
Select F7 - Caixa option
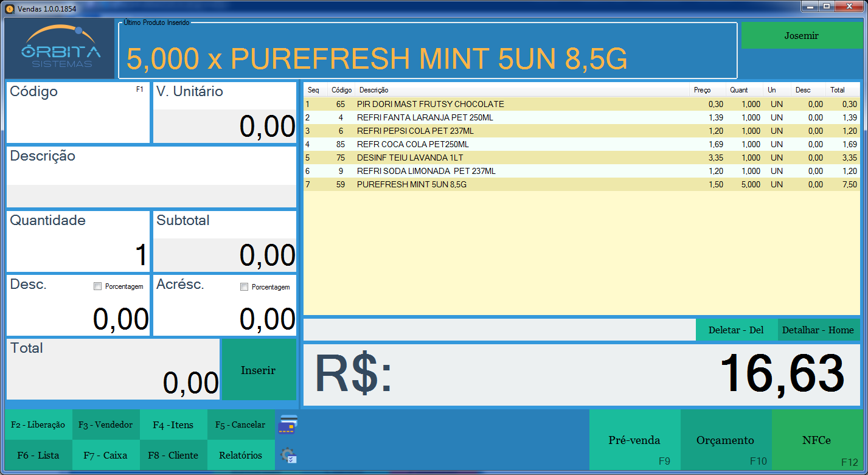(106, 456)
